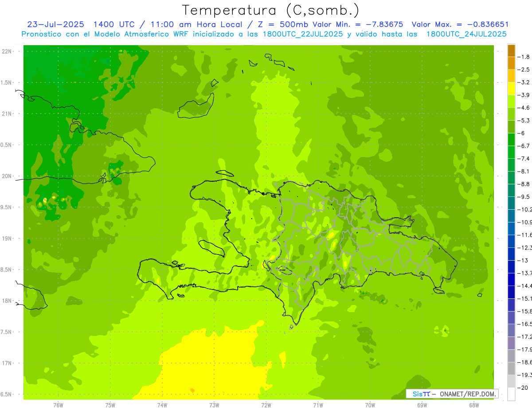Image resolution: width=532 pixels, height=411 pixels.
Task: Click the 73W longitude axis label
Action: [214, 405]
